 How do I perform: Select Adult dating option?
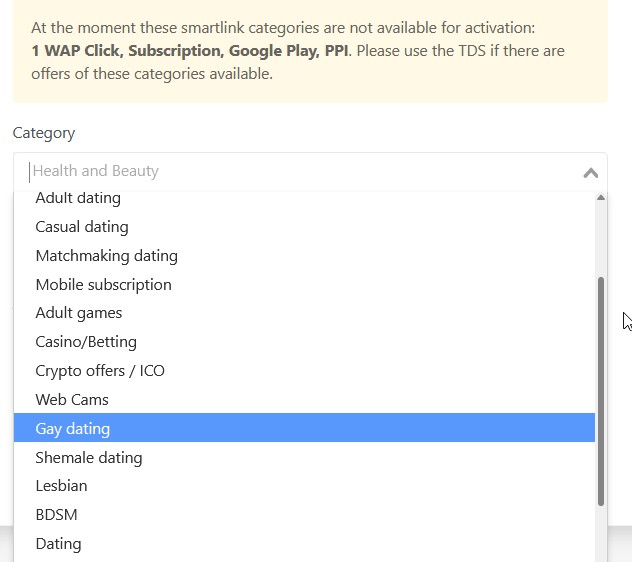click(78, 198)
